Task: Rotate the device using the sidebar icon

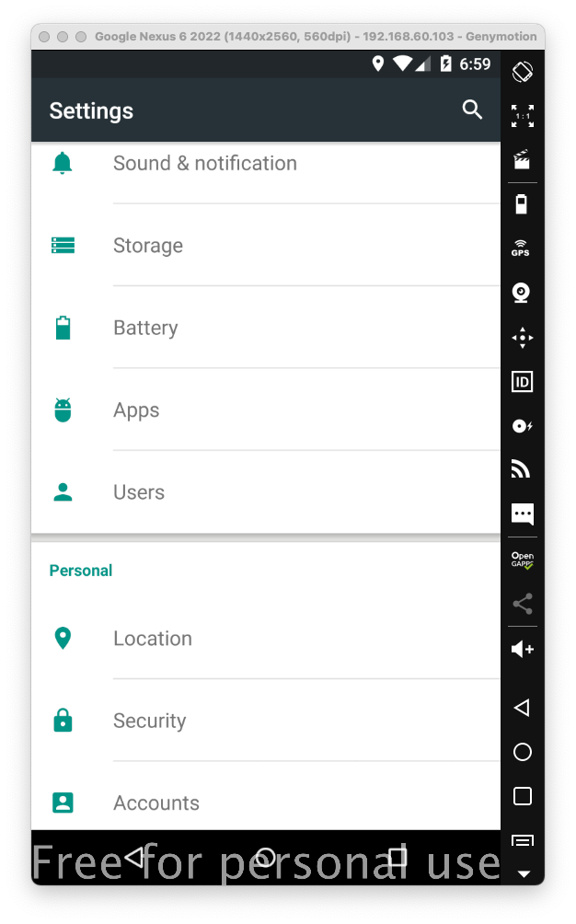Action: point(522,71)
